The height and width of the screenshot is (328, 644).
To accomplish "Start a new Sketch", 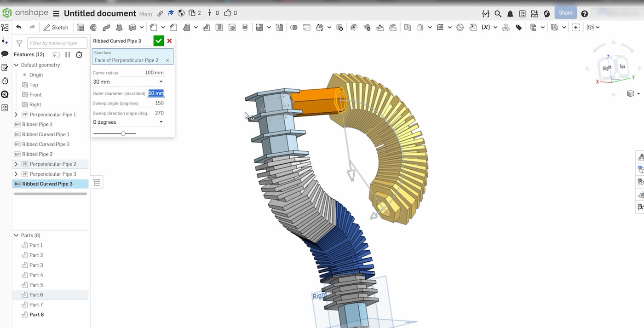I will coord(56,27).
